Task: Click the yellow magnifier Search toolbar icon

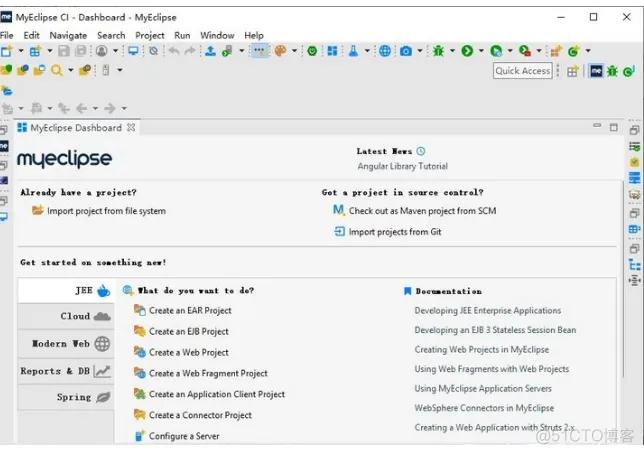Action: [56, 70]
